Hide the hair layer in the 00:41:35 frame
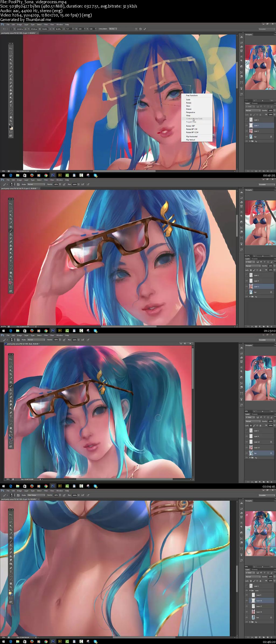Image resolution: width=276 pixels, height=644 pixels. 247,137
